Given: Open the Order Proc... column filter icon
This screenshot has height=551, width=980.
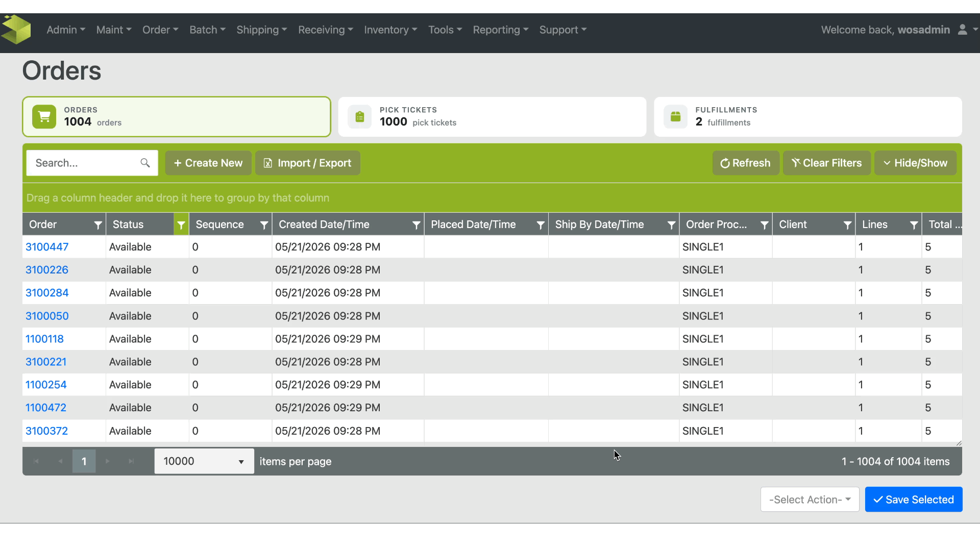Looking at the screenshot, I should pos(765,224).
